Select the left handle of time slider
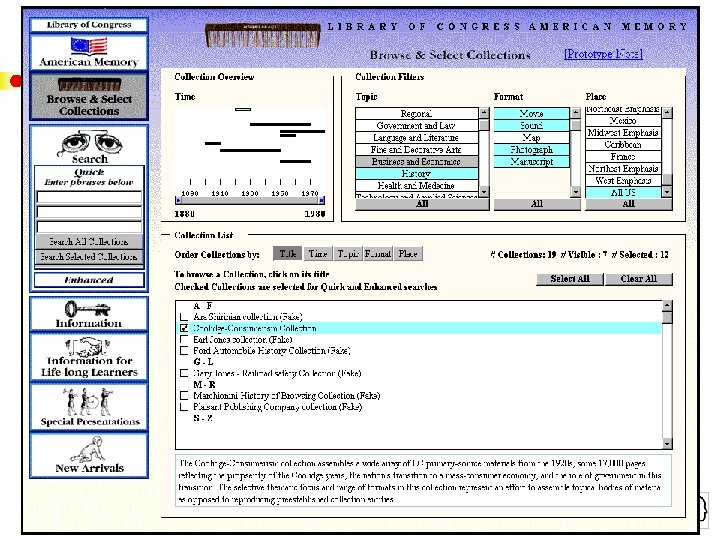The height and width of the screenshot is (540, 720). pos(178,200)
